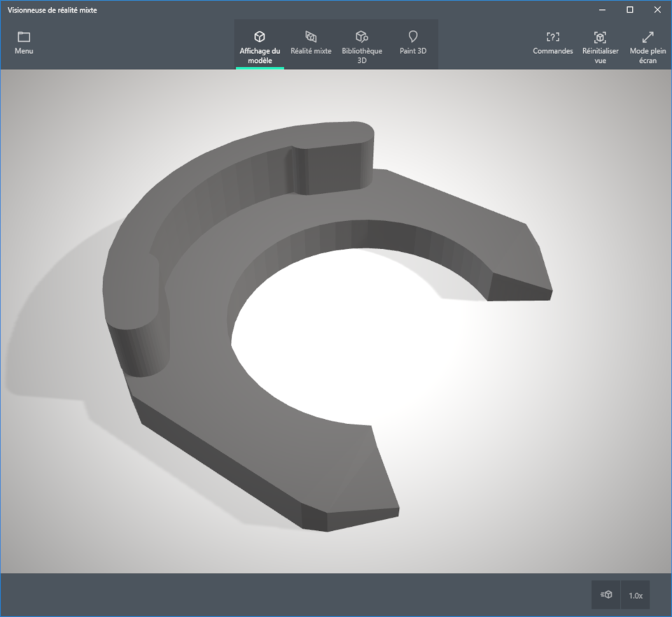This screenshot has height=617, width=672.
Task: Click the Affichage du modèle cube icon
Action: 259,36
